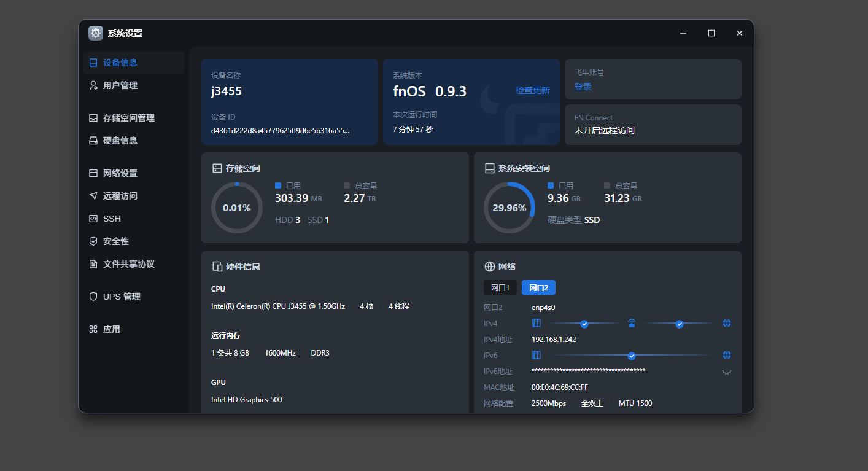Click the 9.36 GB used value

[564, 198]
